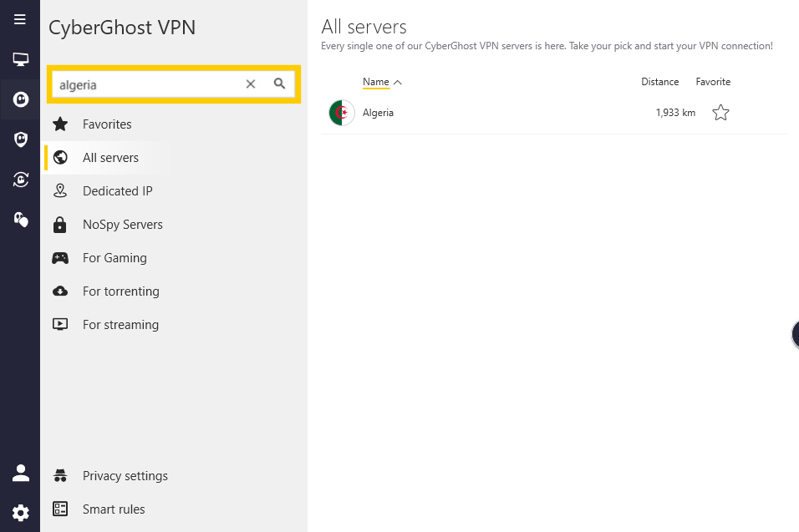Select All servers category
Viewport: 799px width, 532px height.
coord(110,158)
